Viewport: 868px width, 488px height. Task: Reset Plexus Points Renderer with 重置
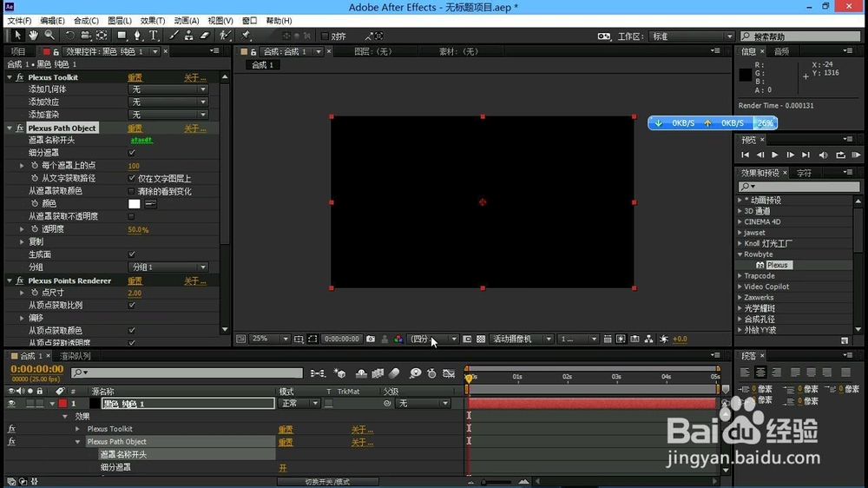pyautogui.click(x=135, y=280)
